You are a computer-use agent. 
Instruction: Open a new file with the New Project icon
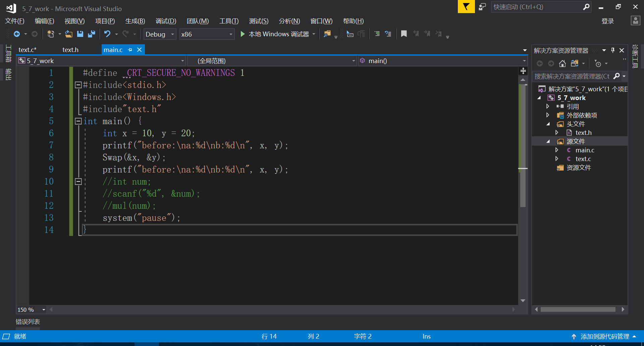click(x=50, y=34)
